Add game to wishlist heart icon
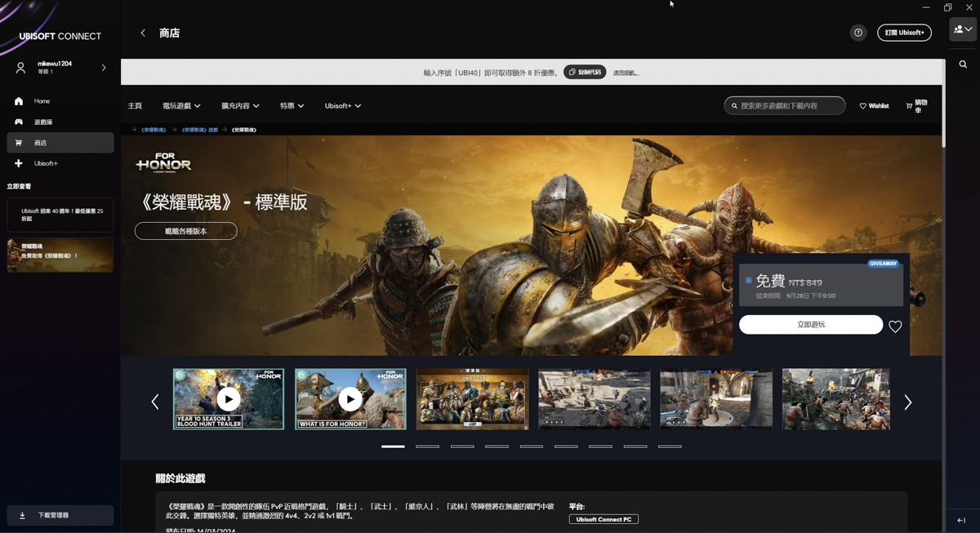The image size is (980, 533). point(895,326)
